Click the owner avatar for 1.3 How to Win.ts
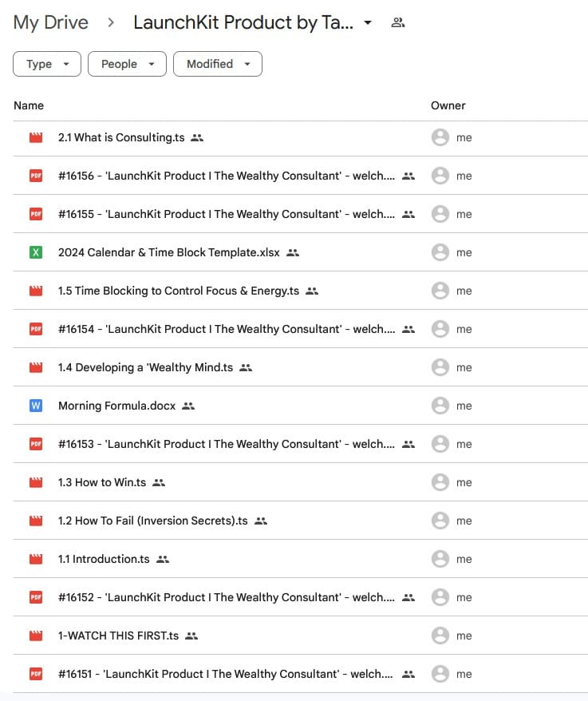This screenshot has width=588, height=701. point(440,482)
